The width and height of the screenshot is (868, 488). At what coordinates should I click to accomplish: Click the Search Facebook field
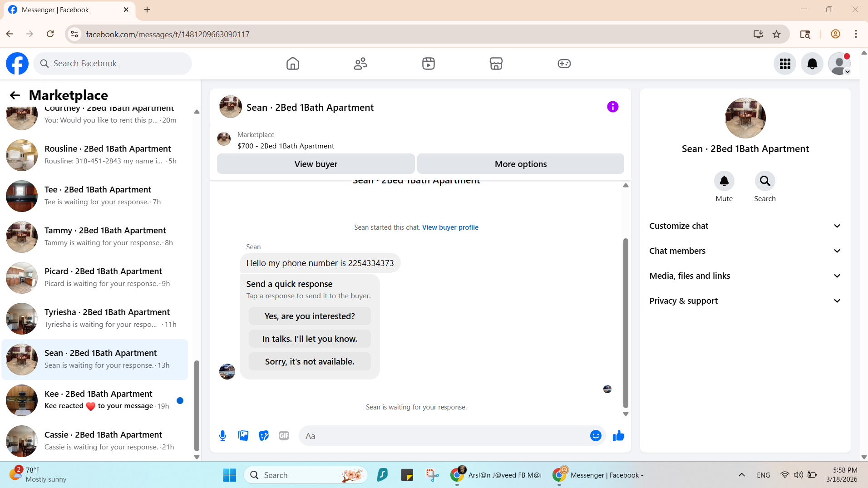click(x=113, y=64)
